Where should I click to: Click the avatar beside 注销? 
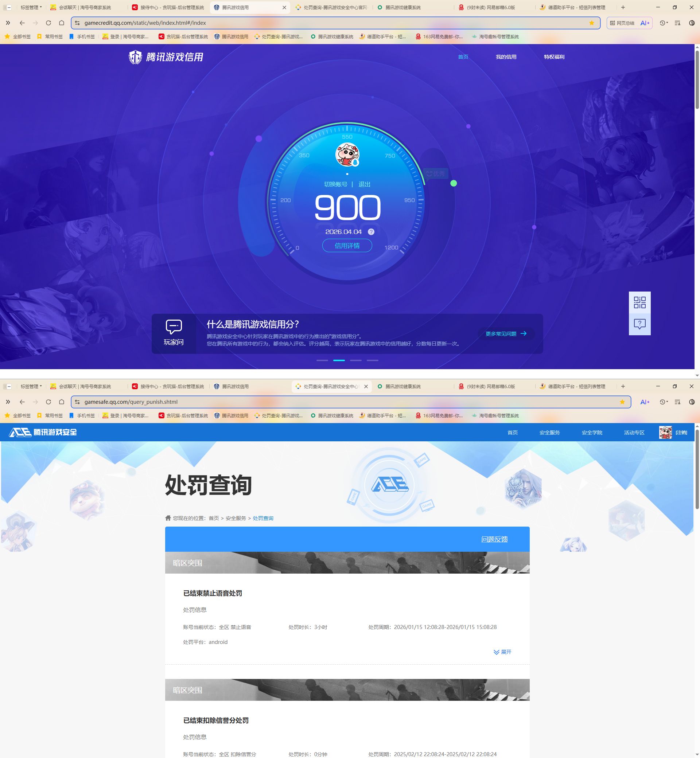665,432
